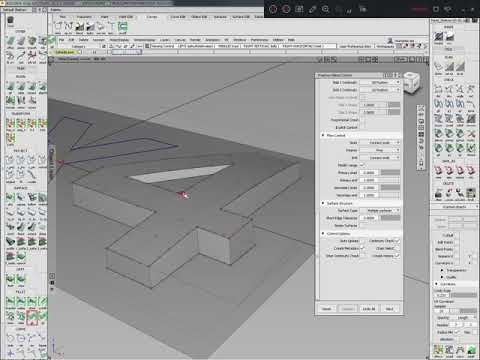Click the Reset button in the dialog
This screenshot has width=480, height=360.
(x=326, y=309)
